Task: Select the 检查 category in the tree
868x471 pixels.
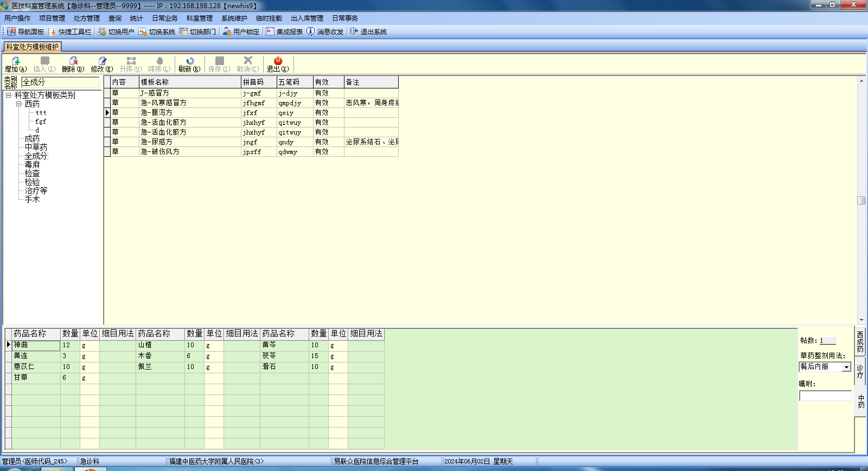Action: tap(32, 174)
